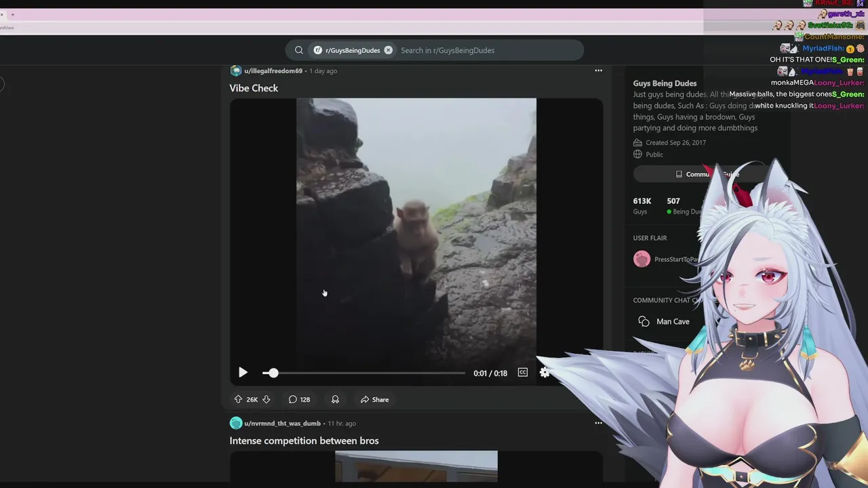Upvote the Vibe Check post
Screen dimensions: 868x488
238,399
